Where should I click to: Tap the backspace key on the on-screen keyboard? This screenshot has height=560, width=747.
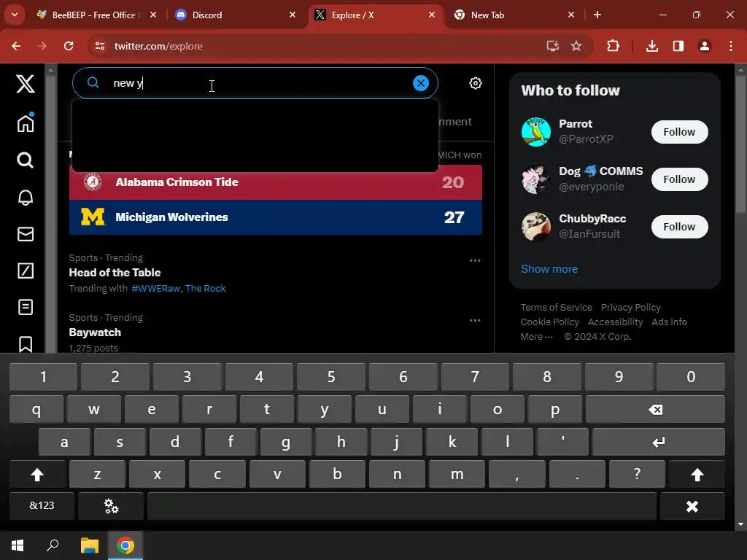(655, 410)
